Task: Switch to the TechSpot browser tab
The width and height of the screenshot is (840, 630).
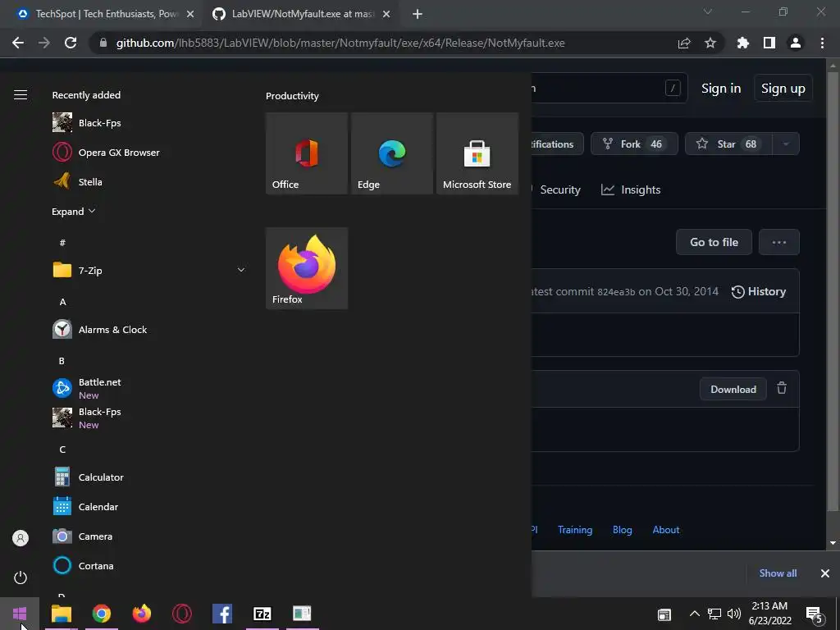Action: point(101,14)
